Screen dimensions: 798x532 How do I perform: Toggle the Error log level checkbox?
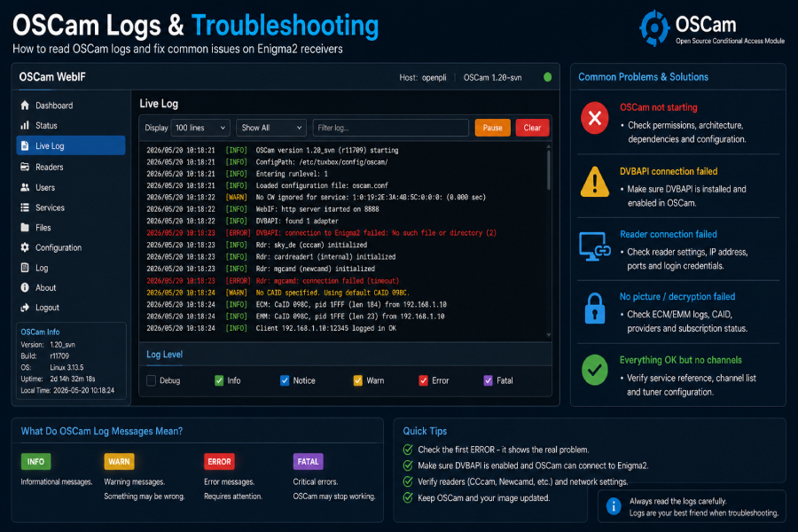(423, 380)
